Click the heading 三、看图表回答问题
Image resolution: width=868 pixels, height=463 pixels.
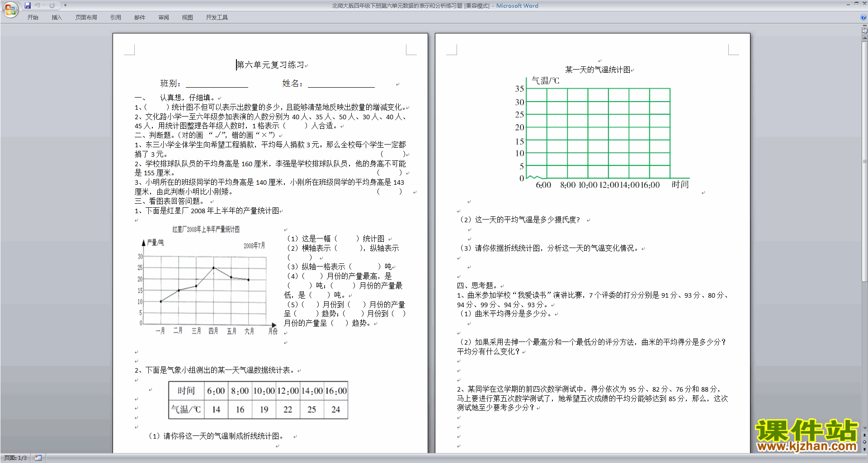point(169,201)
